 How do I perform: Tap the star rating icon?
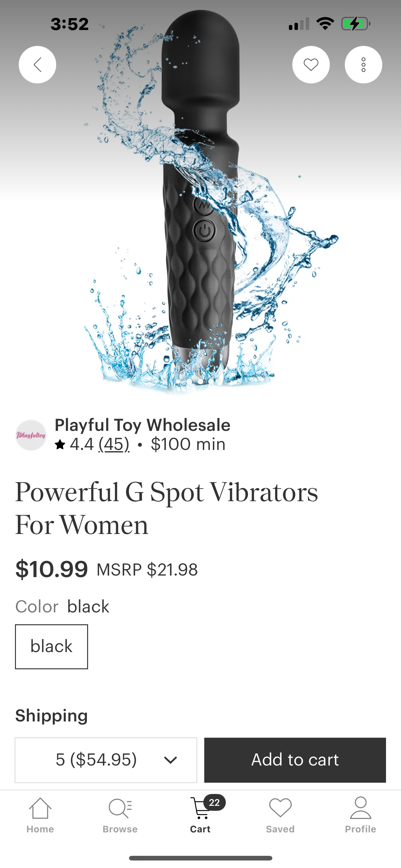point(60,444)
